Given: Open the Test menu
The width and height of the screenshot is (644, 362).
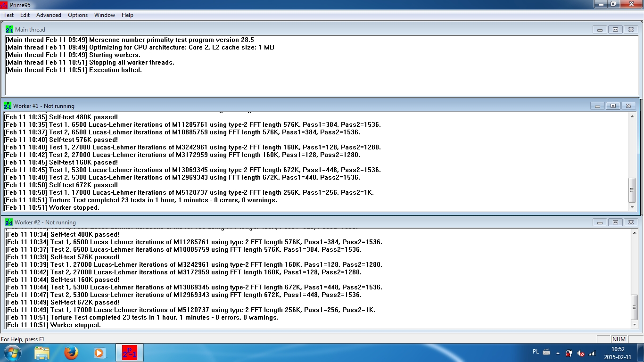Looking at the screenshot, I should 8,15.
